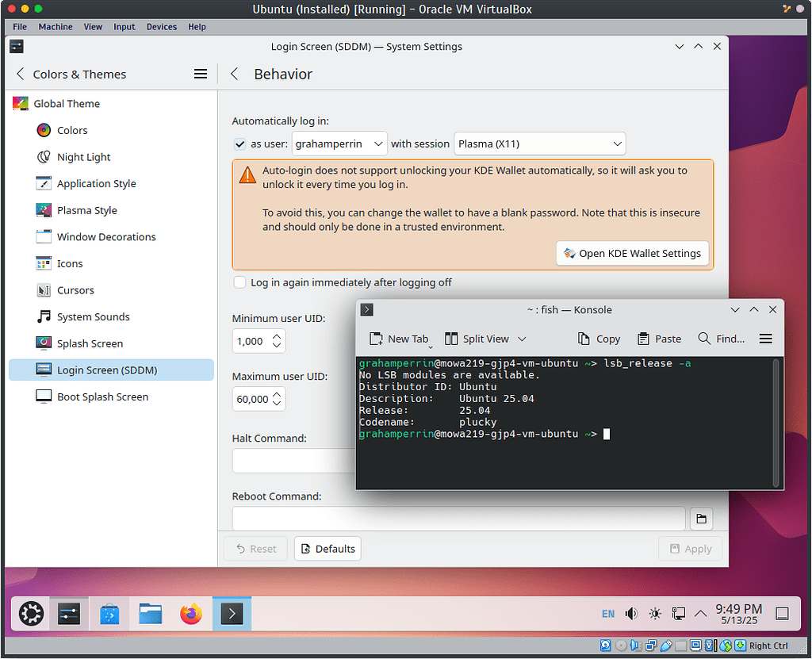Uncheck automatic login as user grahamperrin
Image resolution: width=812 pixels, height=659 pixels.
pyautogui.click(x=239, y=144)
